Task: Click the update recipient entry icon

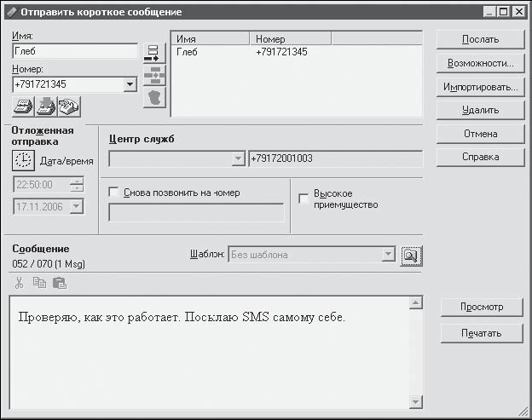Action: coord(154,75)
